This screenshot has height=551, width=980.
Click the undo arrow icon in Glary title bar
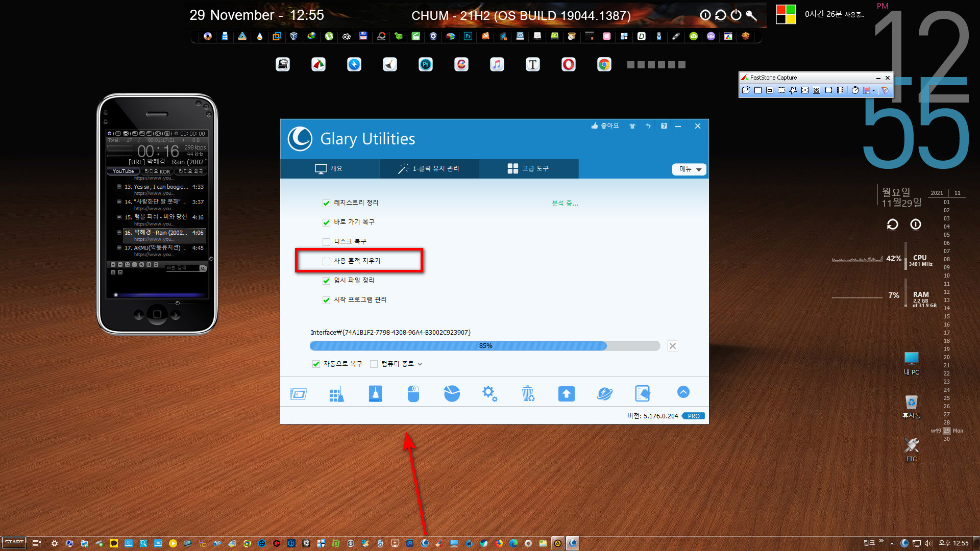coord(648,126)
